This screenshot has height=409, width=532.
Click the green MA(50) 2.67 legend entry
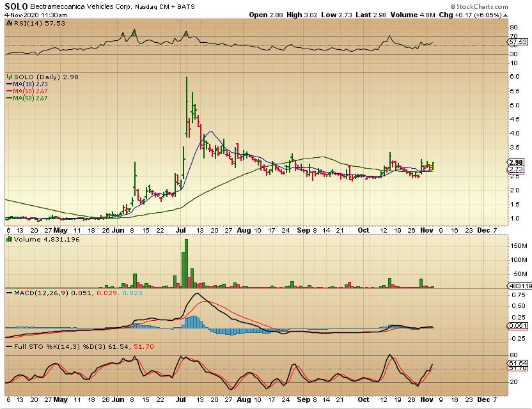click(27, 98)
